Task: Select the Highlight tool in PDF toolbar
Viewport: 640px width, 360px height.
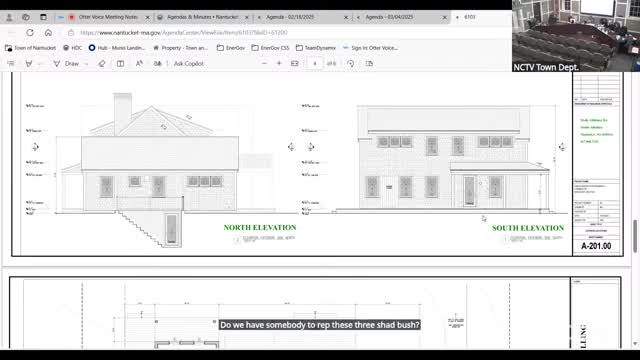Action: (29, 64)
